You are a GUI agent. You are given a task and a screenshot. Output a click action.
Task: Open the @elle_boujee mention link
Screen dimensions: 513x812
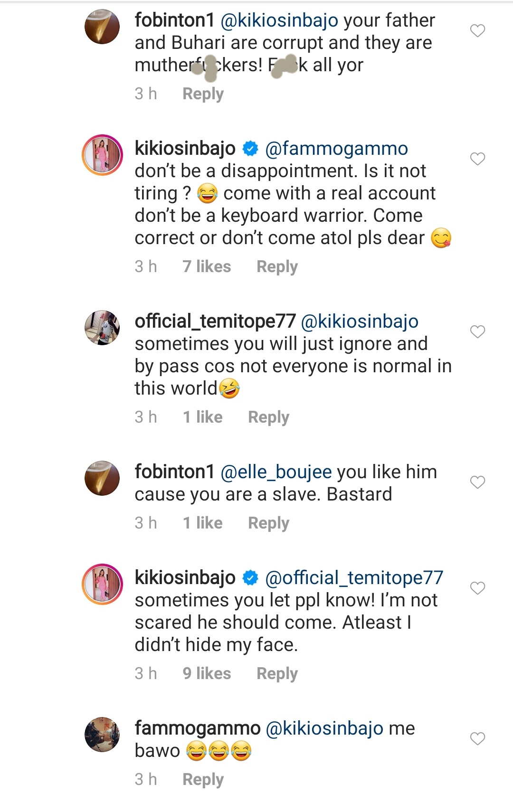(276, 472)
